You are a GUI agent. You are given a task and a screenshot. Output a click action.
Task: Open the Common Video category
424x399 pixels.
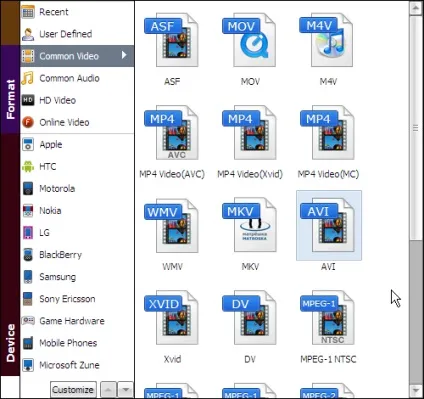coord(77,56)
